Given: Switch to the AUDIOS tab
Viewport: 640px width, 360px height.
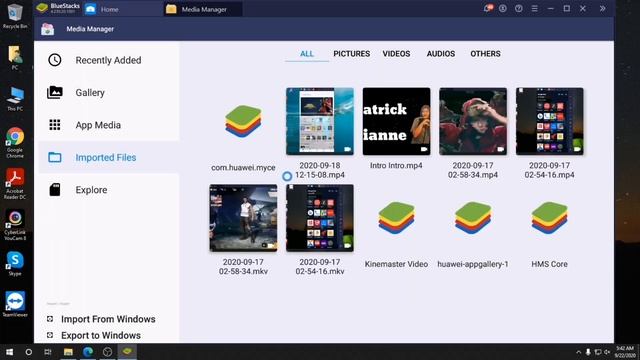Looking at the screenshot, I should pyautogui.click(x=441, y=53).
